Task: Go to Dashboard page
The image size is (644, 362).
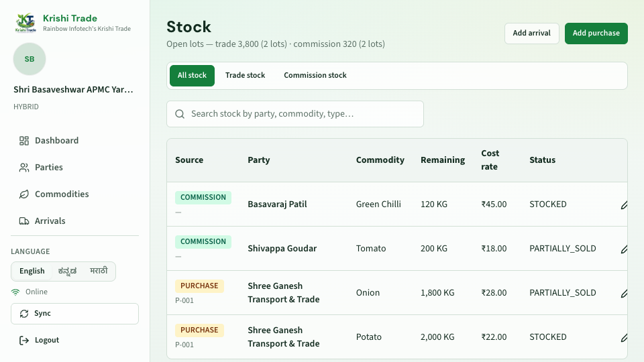Action: (74, 141)
